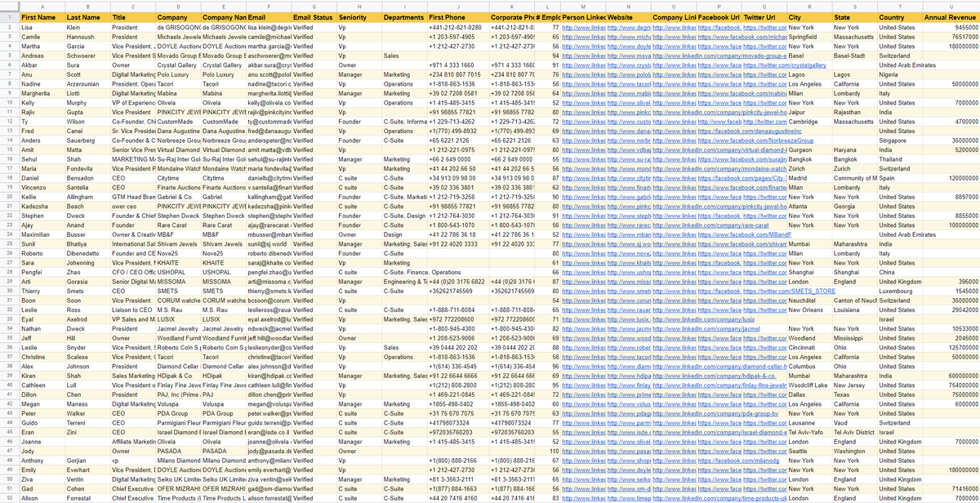Select the state cell 'Basel-Stadt'
980x503 pixels.
pos(855,56)
